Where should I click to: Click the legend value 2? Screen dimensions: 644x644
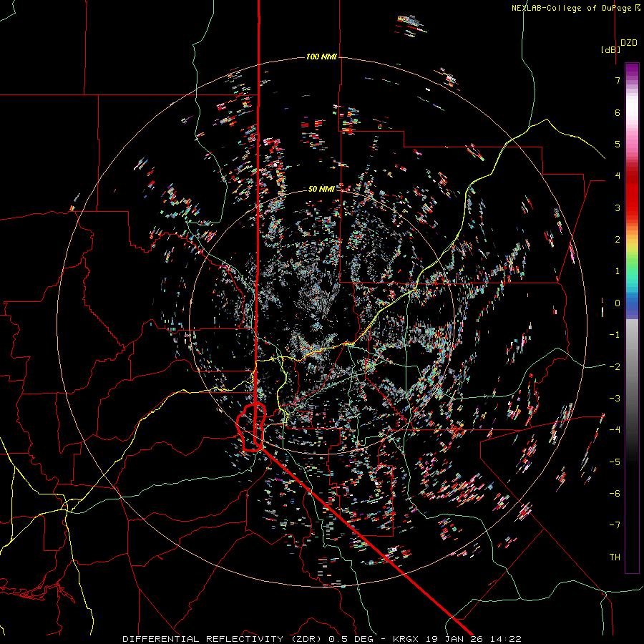(618, 240)
